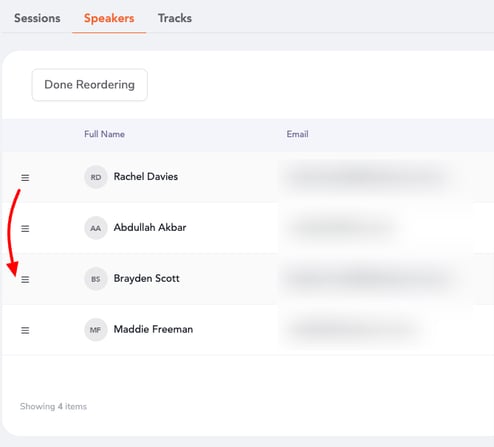Click the Email column header
This screenshot has width=494, height=447.
tap(297, 134)
